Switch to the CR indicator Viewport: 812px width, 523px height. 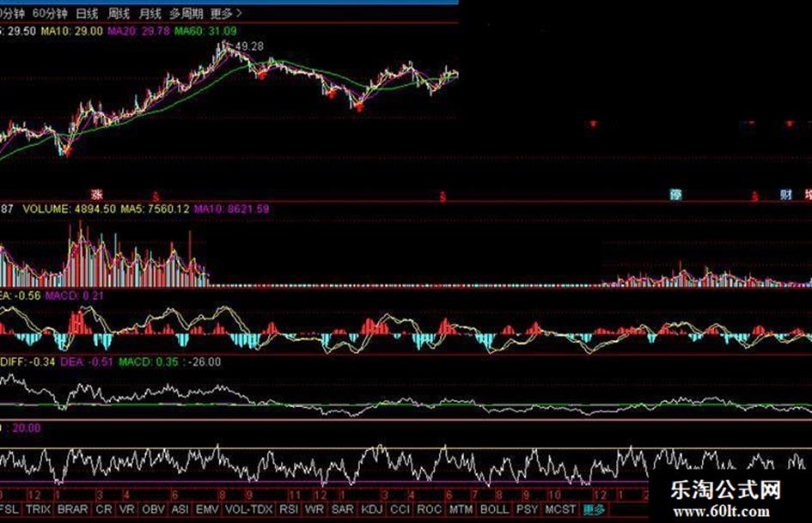[104, 509]
